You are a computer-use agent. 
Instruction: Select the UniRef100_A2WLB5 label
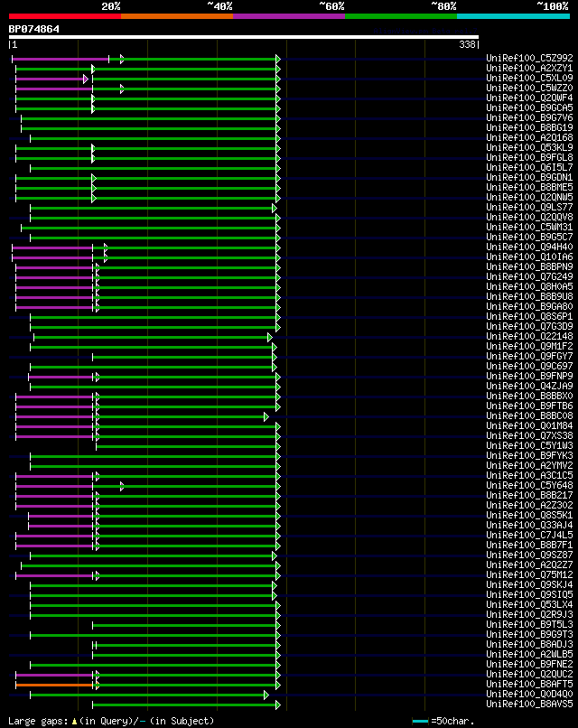click(x=529, y=655)
